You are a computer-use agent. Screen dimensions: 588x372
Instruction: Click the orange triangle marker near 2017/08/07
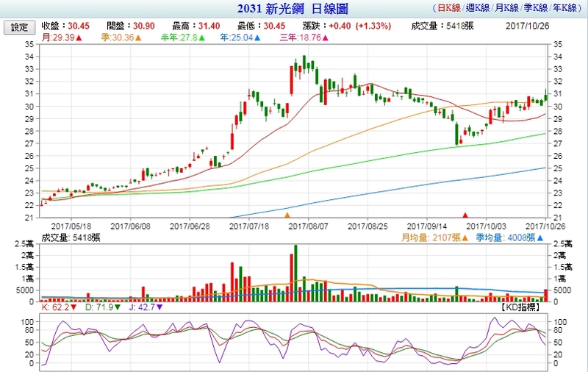(287, 215)
